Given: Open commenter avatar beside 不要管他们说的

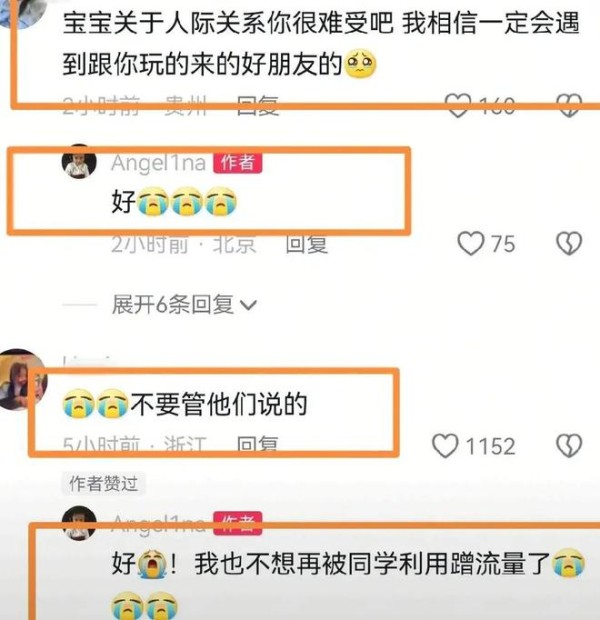Looking at the screenshot, I should 22,379.
